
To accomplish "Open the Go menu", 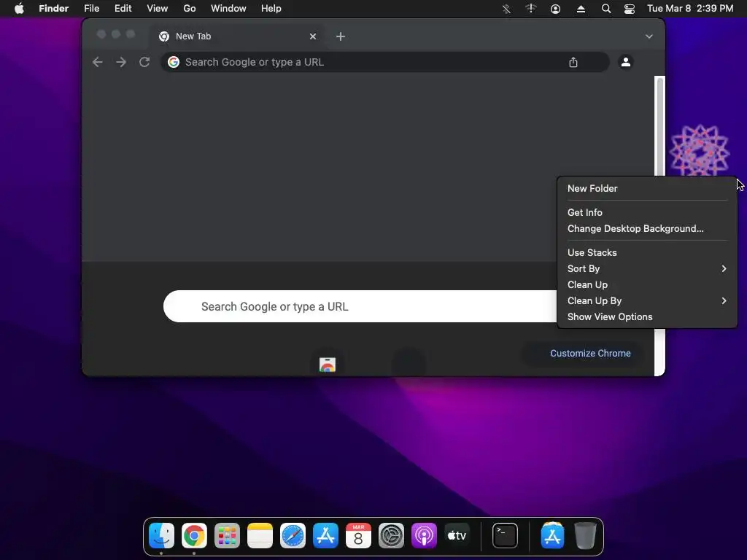I will point(189,9).
